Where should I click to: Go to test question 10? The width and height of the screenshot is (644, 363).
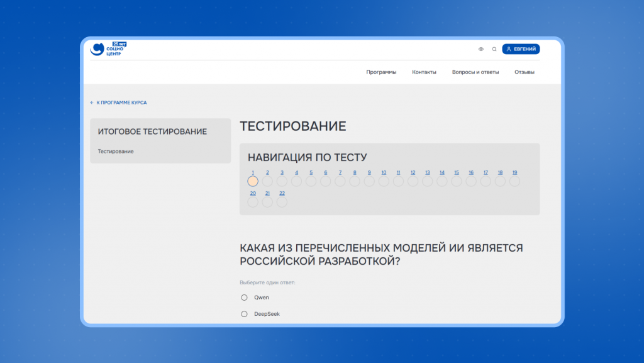pyautogui.click(x=384, y=172)
